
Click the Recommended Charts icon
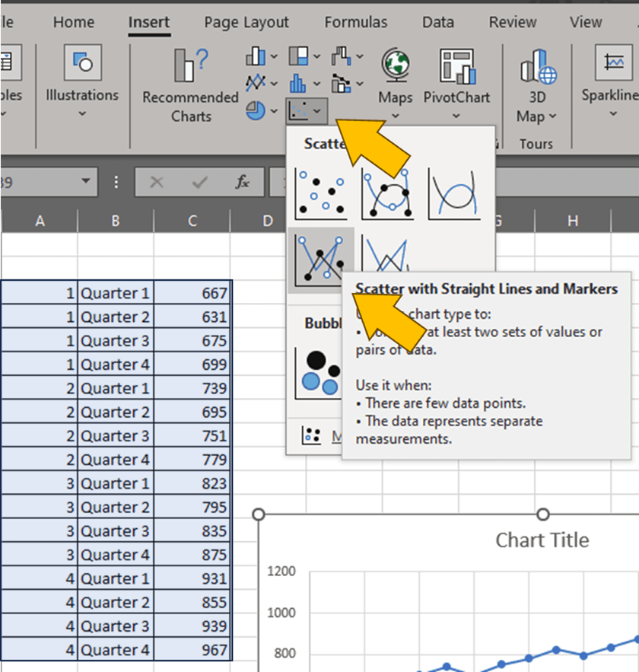click(190, 67)
